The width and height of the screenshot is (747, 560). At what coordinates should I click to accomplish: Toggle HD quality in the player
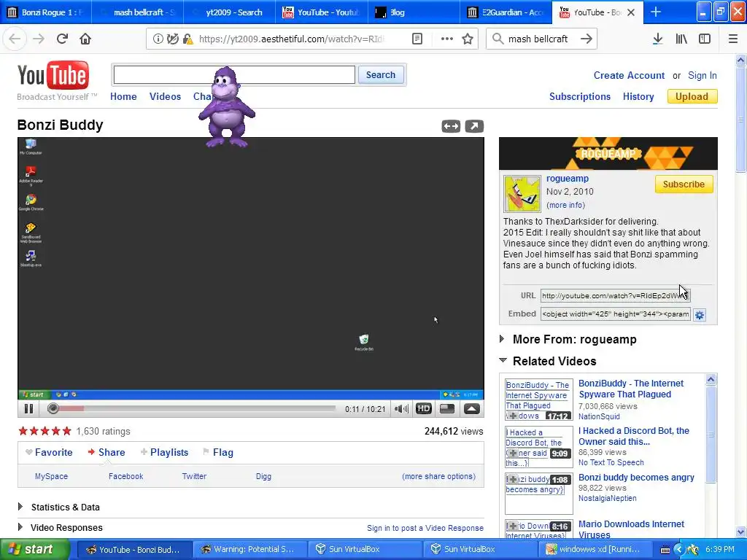point(424,408)
